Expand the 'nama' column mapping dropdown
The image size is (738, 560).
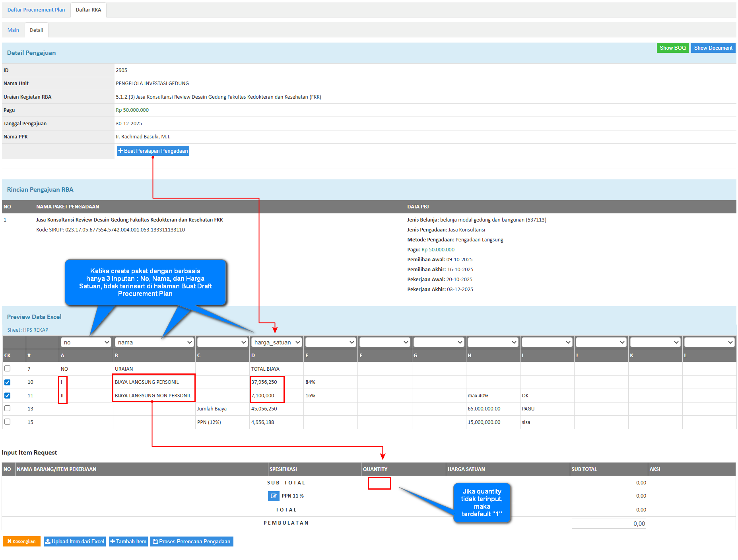coord(154,342)
